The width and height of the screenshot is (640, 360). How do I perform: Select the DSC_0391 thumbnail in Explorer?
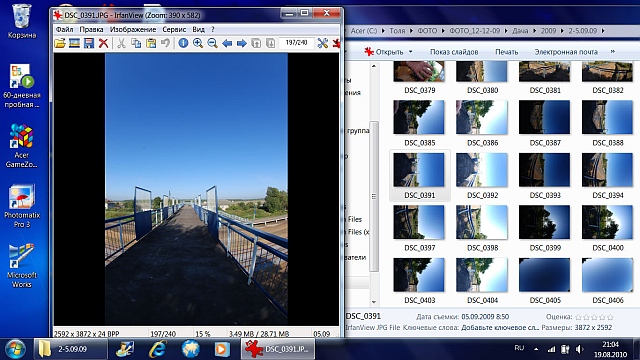[x=419, y=170]
